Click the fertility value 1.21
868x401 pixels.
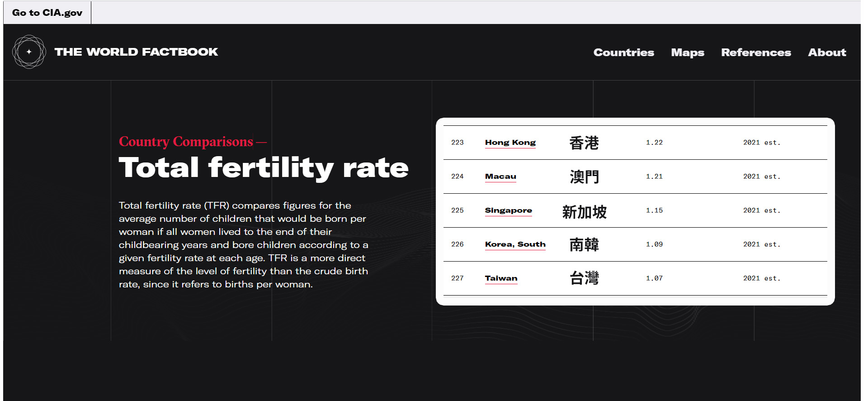click(x=654, y=177)
